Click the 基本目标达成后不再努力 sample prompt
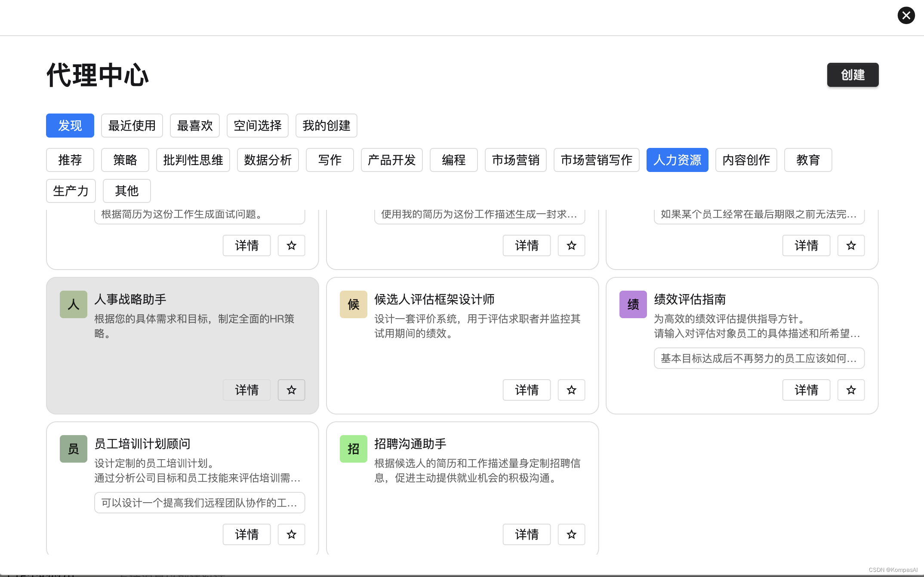Screen dimensions: 924x577 pyautogui.click(x=759, y=358)
